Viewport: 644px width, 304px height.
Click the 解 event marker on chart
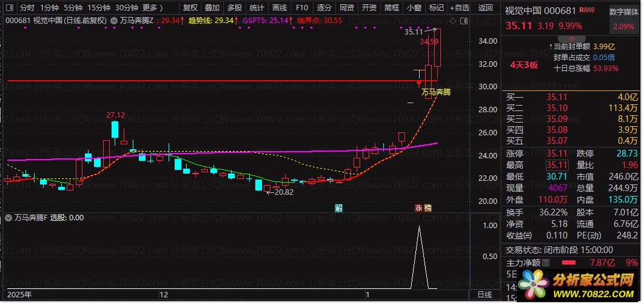[338, 208]
